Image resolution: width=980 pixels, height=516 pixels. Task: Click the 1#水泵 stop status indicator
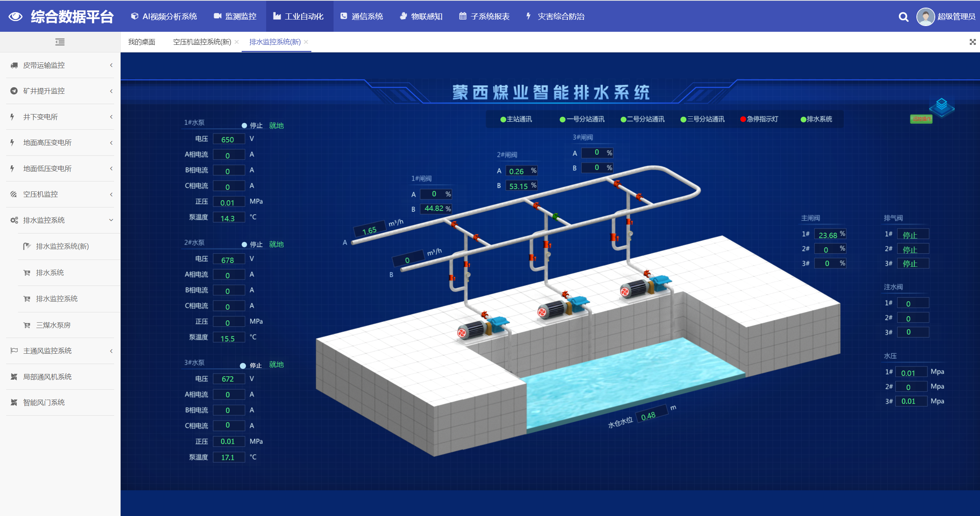point(244,126)
